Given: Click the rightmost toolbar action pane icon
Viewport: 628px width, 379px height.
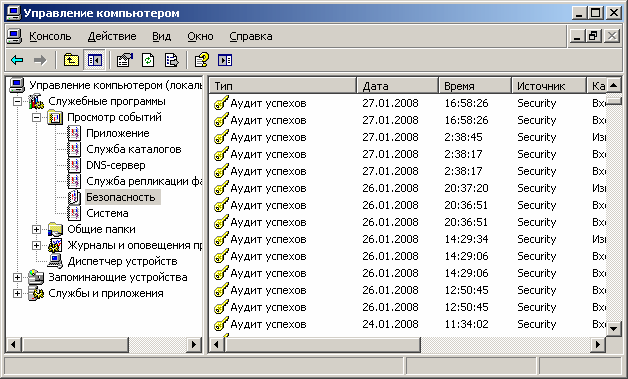Looking at the screenshot, I should [225, 60].
